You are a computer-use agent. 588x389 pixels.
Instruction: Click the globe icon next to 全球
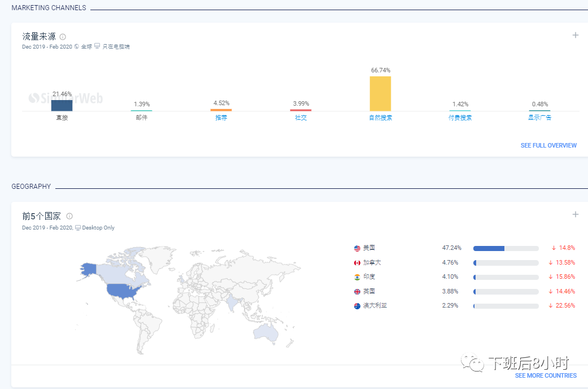[76, 46]
